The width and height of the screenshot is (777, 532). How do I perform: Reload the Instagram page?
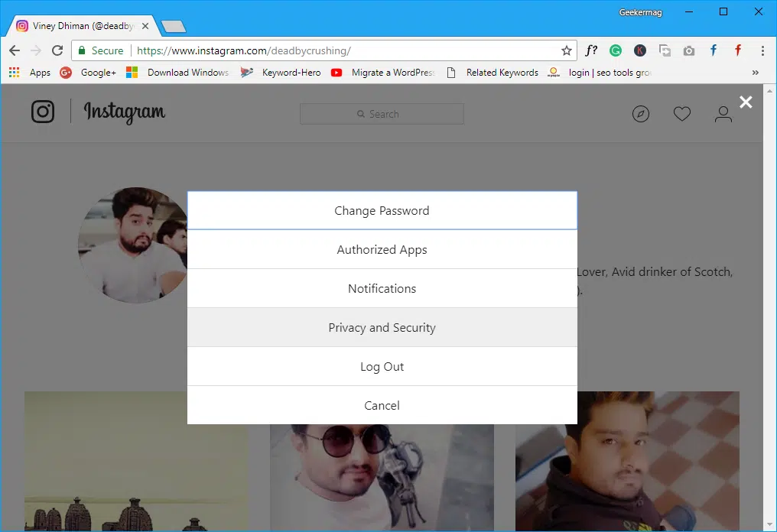click(x=57, y=50)
